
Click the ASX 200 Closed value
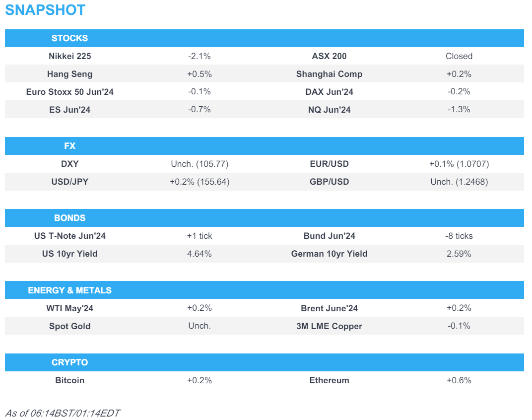459,56
